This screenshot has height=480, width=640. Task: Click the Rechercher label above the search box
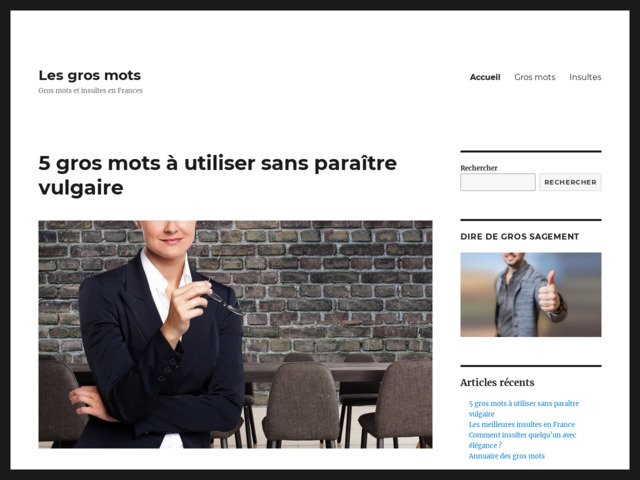click(479, 168)
